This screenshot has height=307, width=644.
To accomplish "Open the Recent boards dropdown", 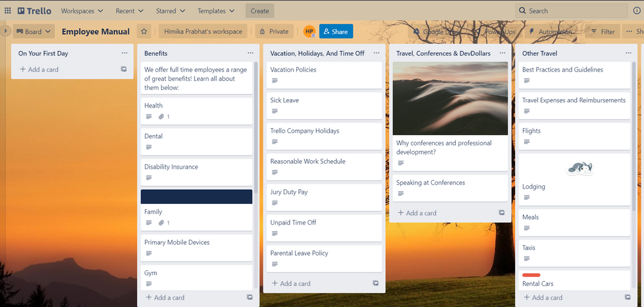I will click(x=129, y=11).
